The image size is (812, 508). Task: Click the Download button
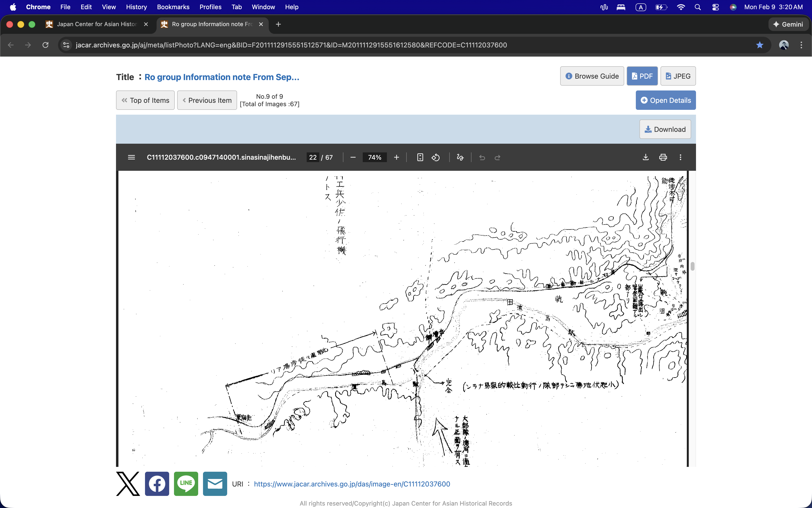pos(665,129)
